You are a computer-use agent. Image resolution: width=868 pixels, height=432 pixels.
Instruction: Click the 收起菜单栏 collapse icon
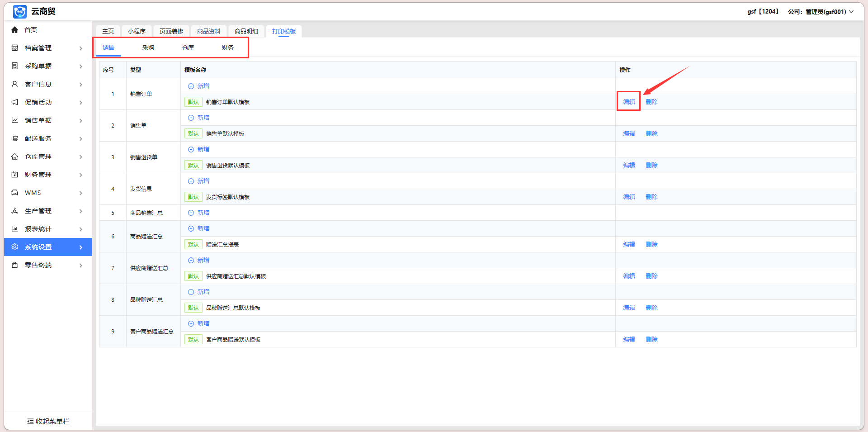(x=30, y=421)
